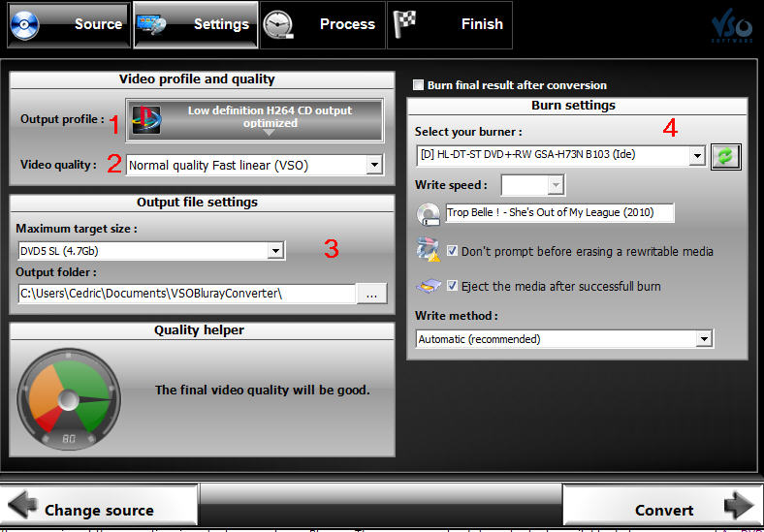Click the erase rewritable media warning icon
The width and height of the screenshot is (764, 532).
[x=429, y=250]
